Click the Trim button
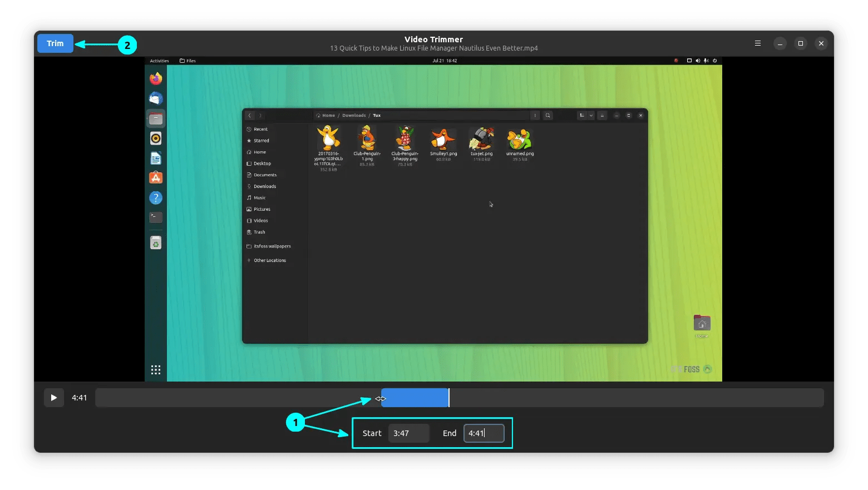 tap(55, 43)
